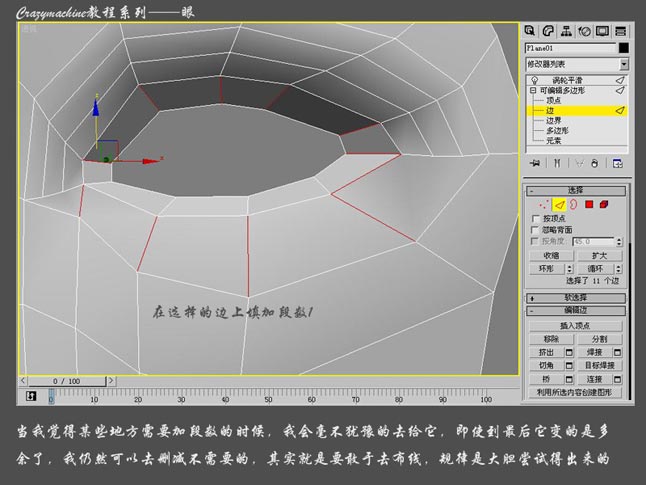This screenshot has width=646, height=485.
Task: Click the key mode toggle icon beside timeline
Action: click(x=31, y=396)
